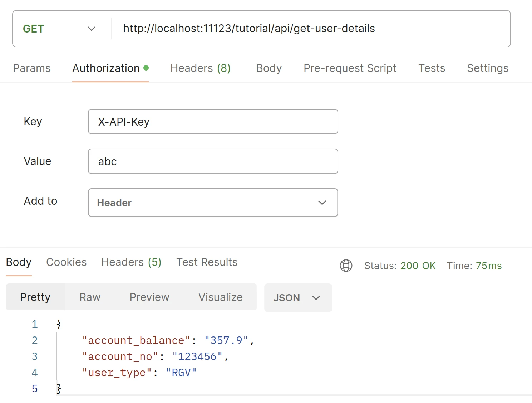The height and width of the screenshot is (403, 532).
Task: Select the Authorization tab
Action: (x=106, y=68)
